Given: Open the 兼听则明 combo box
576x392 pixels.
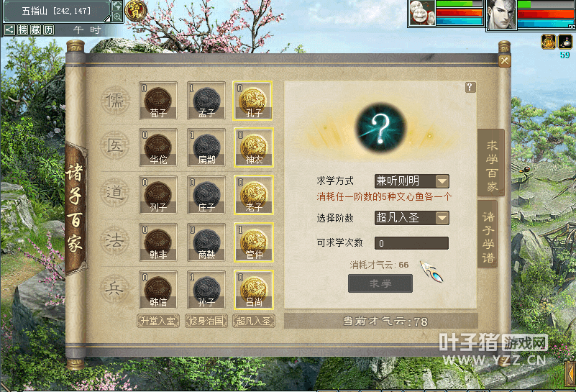Looking at the screenshot, I should tap(412, 181).
